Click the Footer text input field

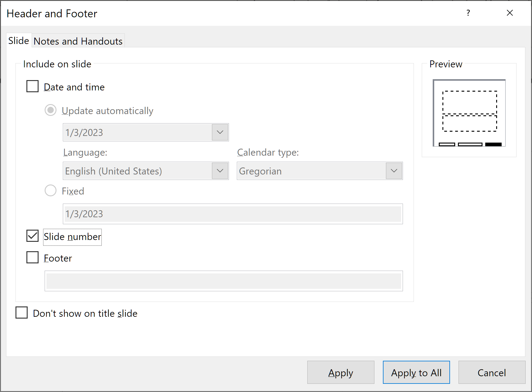[223, 281]
